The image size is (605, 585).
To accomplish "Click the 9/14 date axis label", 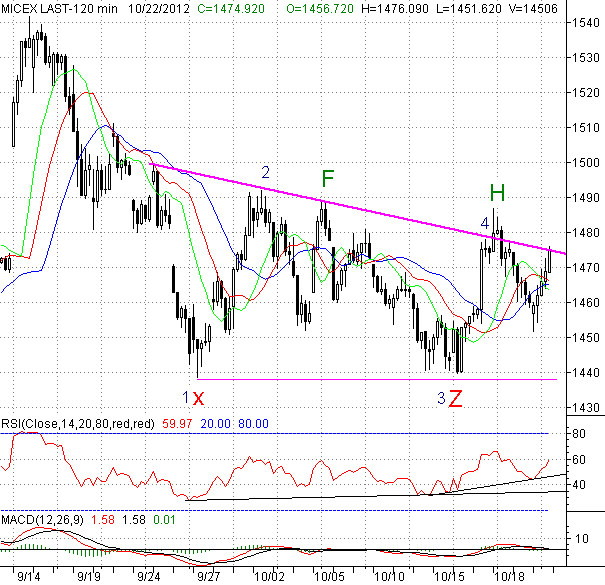I will tap(29, 577).
